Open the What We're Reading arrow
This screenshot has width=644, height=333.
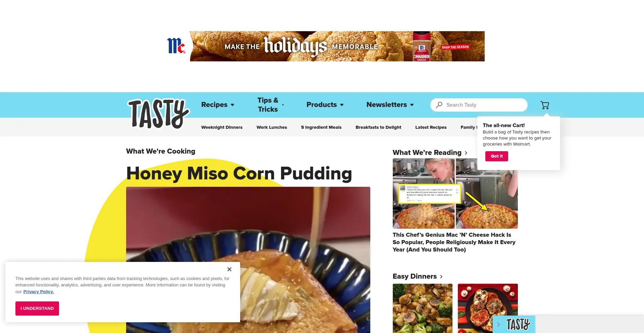click(x=466, y=153)
